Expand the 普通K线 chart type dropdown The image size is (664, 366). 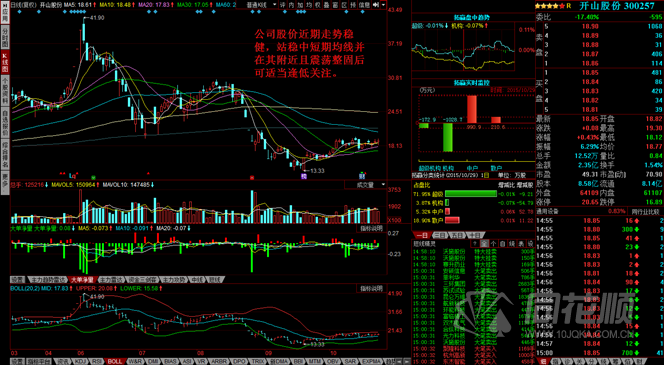tap(262, 5)
